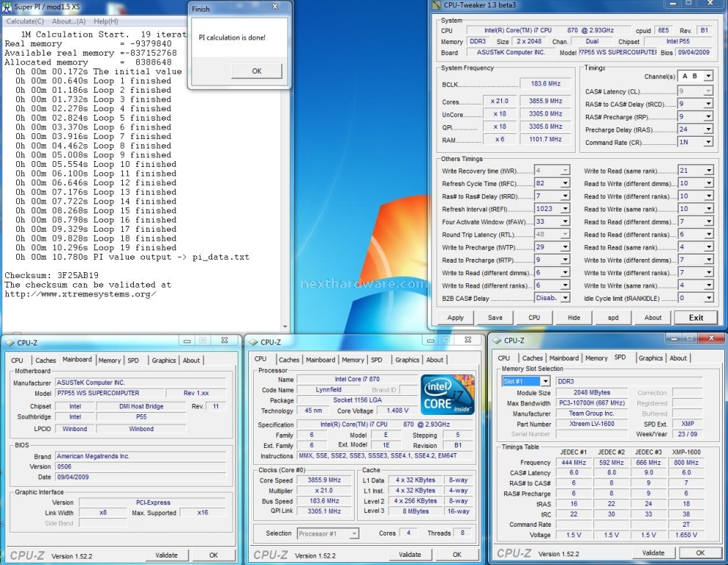Open the Precharge Delay (tRAS) dropdown
Viewport: 728px width, 565px height.
709,129
